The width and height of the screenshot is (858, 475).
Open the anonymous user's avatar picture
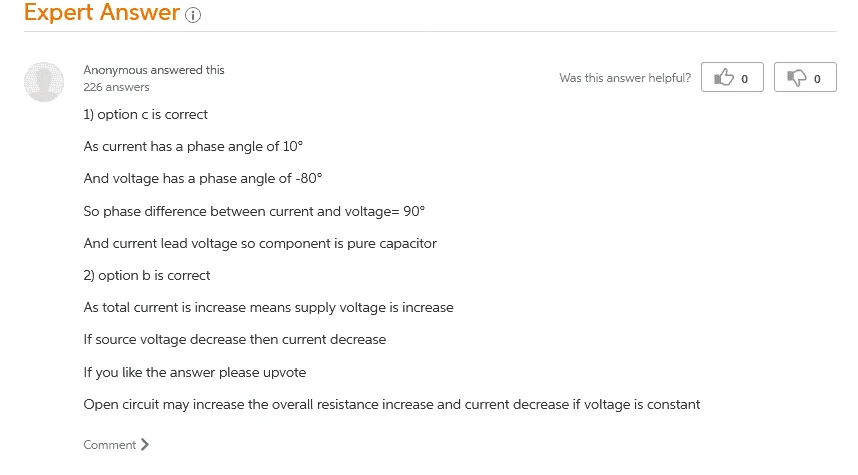[x=44, y=82]
